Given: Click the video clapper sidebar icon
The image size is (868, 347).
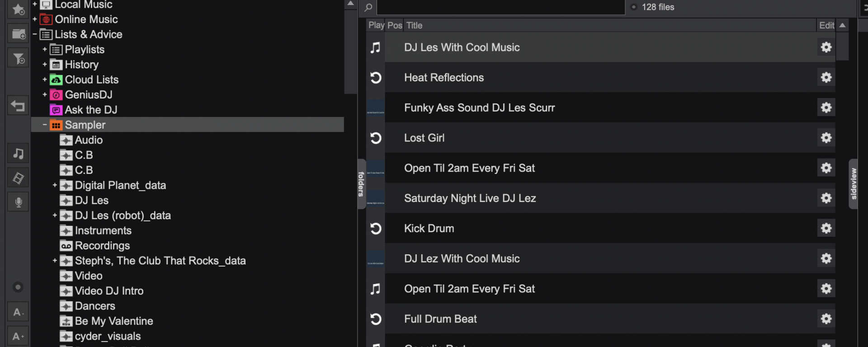Looking at the screenshot, I should (18, 178).
